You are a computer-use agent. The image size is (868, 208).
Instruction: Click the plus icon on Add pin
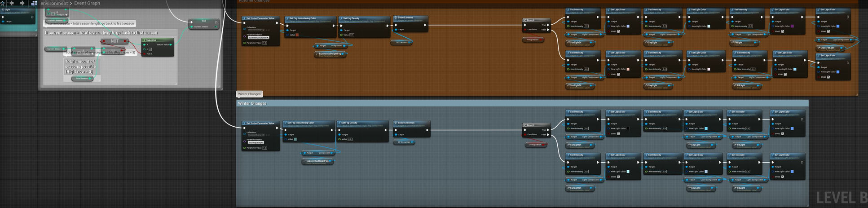point(66,14)
